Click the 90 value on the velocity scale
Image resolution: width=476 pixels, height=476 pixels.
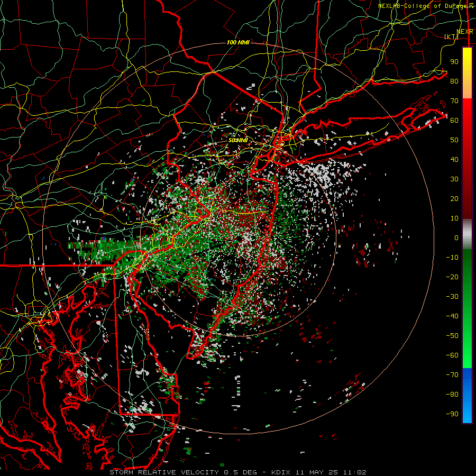point(454,62)
